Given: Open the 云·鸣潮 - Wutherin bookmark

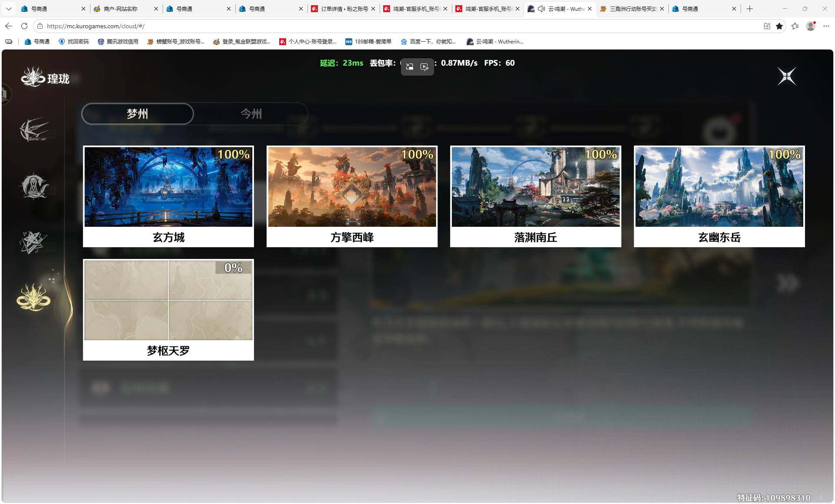Looking at the screenshot, I should pyautogui.click(x=495, y=42).
